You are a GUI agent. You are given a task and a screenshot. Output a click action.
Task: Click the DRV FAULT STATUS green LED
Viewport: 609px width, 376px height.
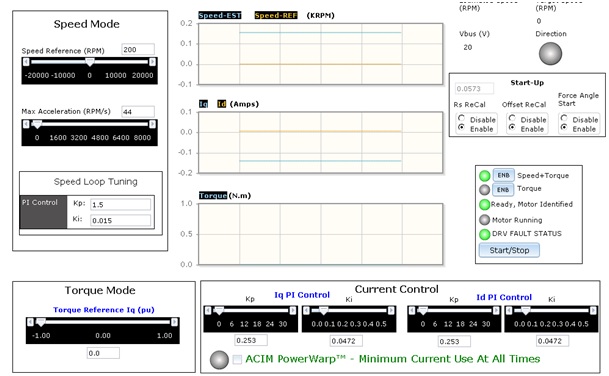(485, 234)
